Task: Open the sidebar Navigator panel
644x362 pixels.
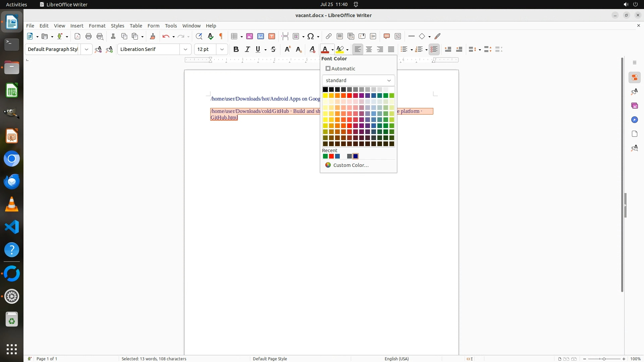Action: (x=634, y=120)
